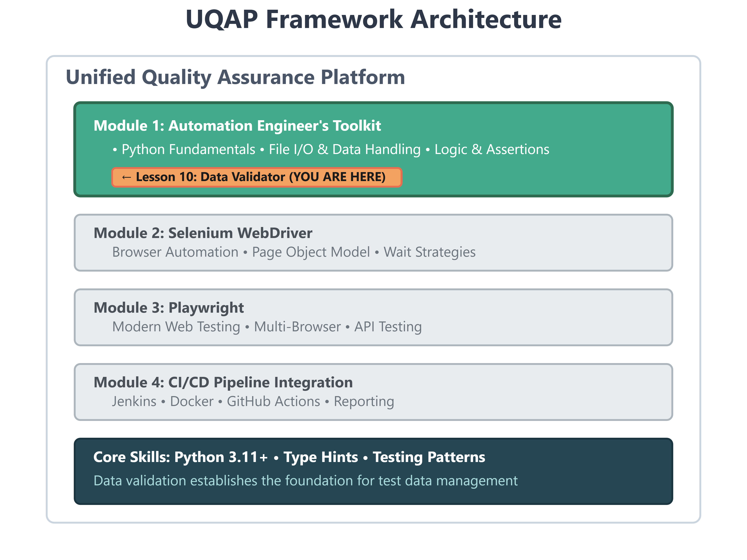The width and height of the screenshot is (747, 560).
Task: Click the 'UQAP Framework Architecture' title
Action: [x=373, y=19]
